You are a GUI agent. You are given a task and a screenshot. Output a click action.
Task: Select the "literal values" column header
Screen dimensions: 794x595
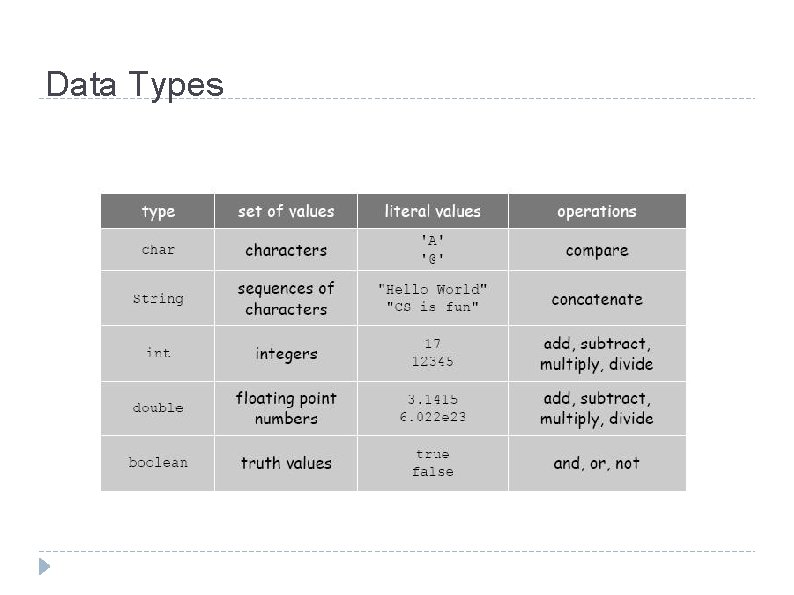coord(432,211)
